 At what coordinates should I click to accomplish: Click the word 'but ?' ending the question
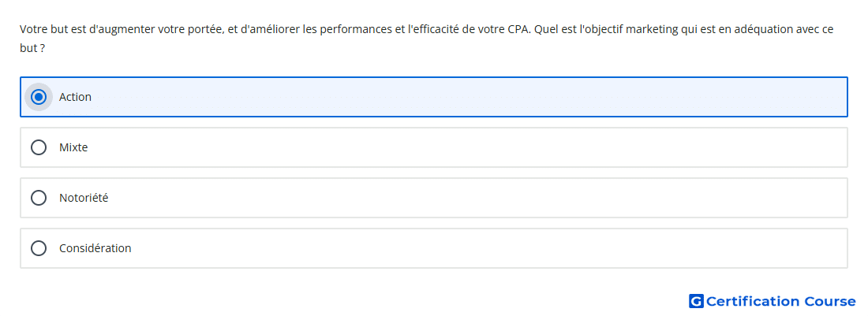click(32, 48)
